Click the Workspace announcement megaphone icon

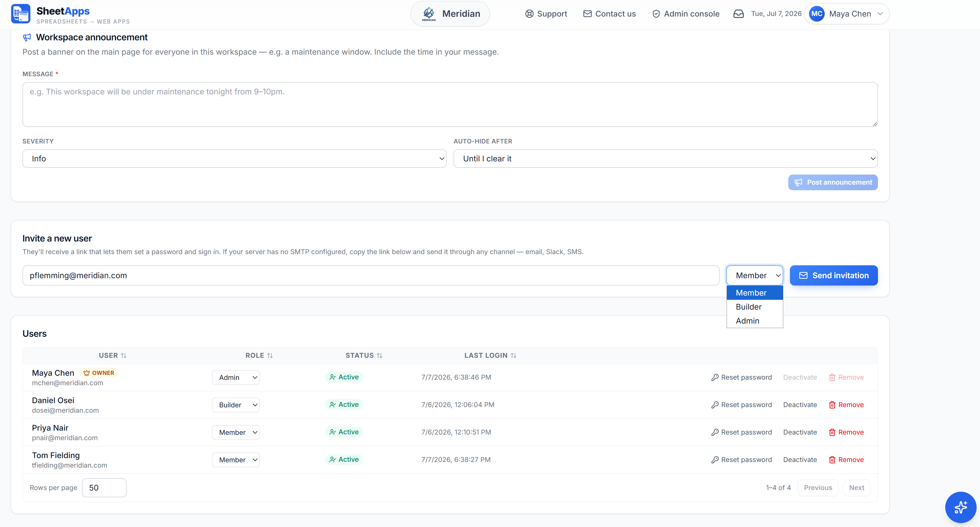pos(27,37)
